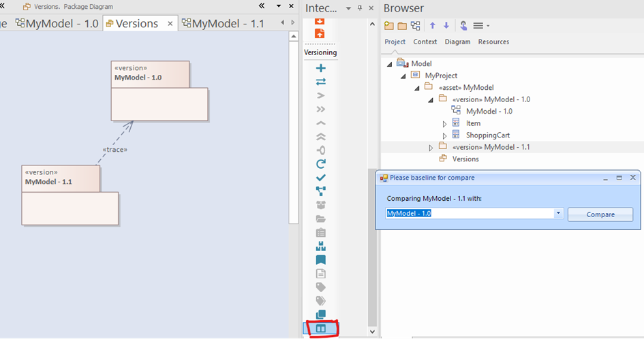
Task: Click the single right chevron icon under Versioning
Action: [x=321, y=95]
